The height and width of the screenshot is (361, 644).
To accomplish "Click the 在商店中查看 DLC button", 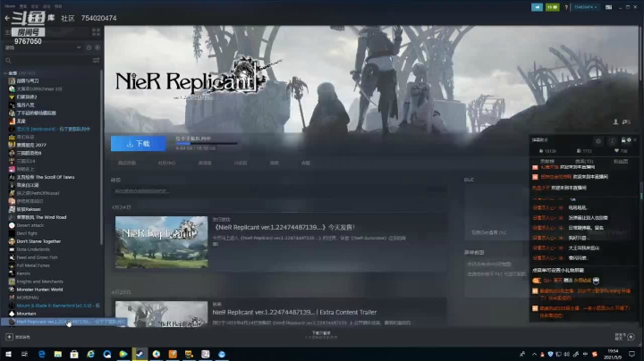I will click(x=488, y=232).
